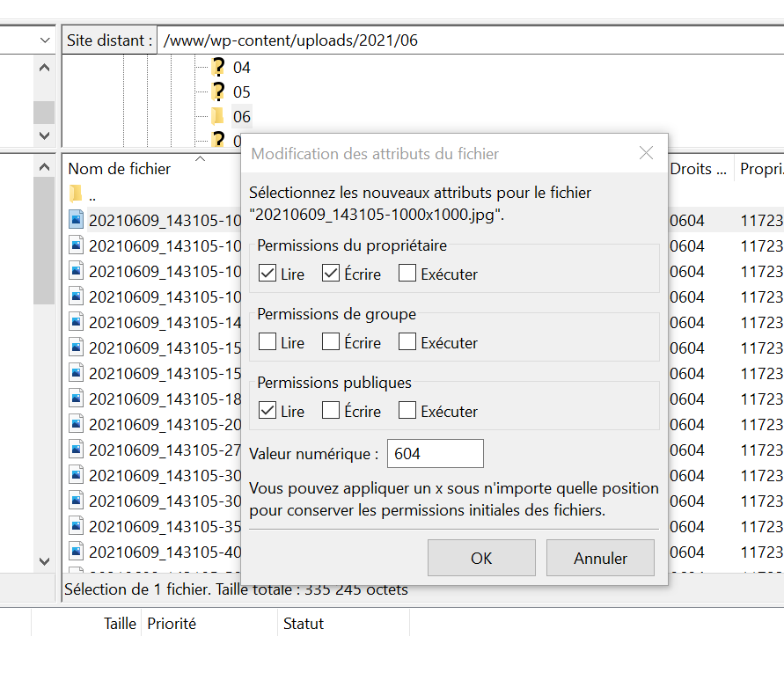Click the question mark icon for folder 04

coord(218,67)
